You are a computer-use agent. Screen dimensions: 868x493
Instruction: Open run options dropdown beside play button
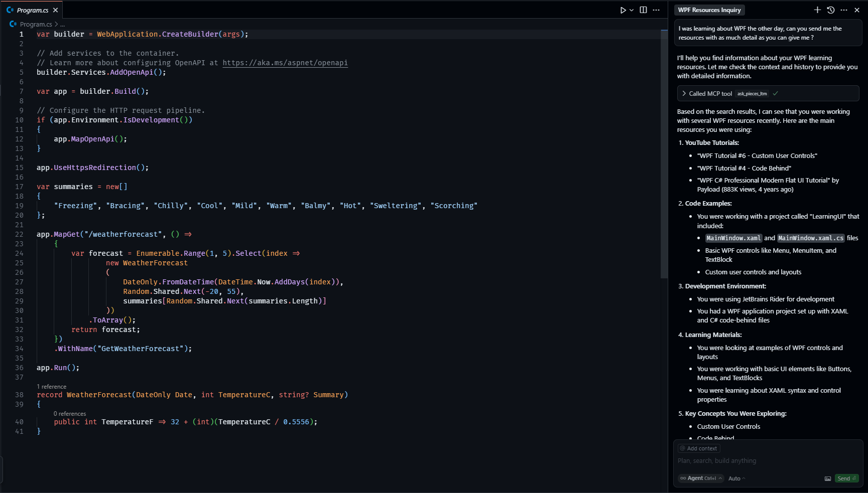point(632,10)
